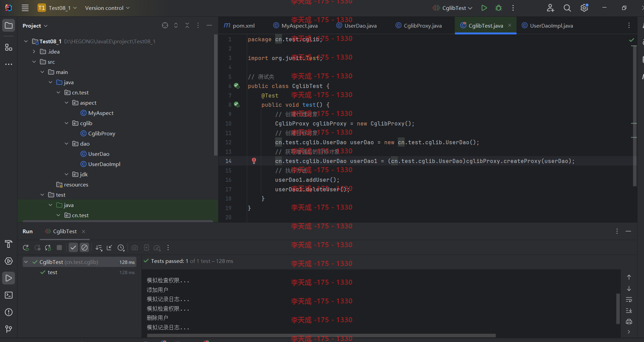This screenshot has width=644, height=342.
Task: Run class from gutter icon line 6
Action: tap(237, 86)
